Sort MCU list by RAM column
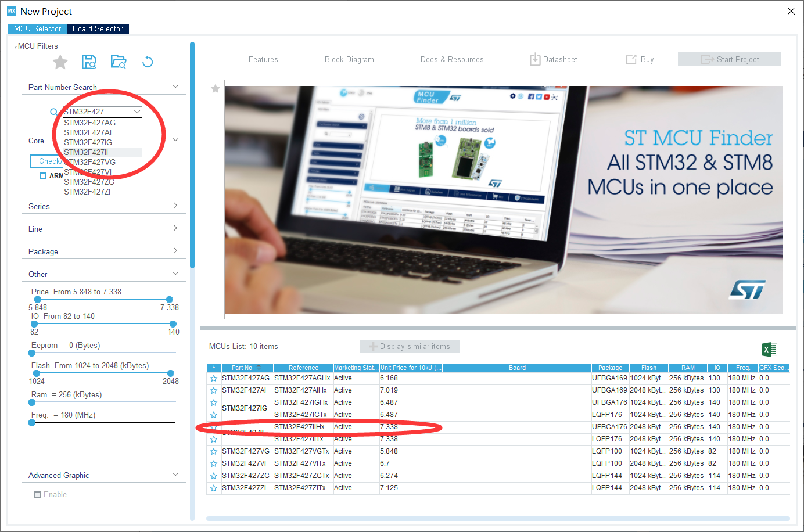The width and height of the screenshot is (804, 532). [x=688, y=368]
